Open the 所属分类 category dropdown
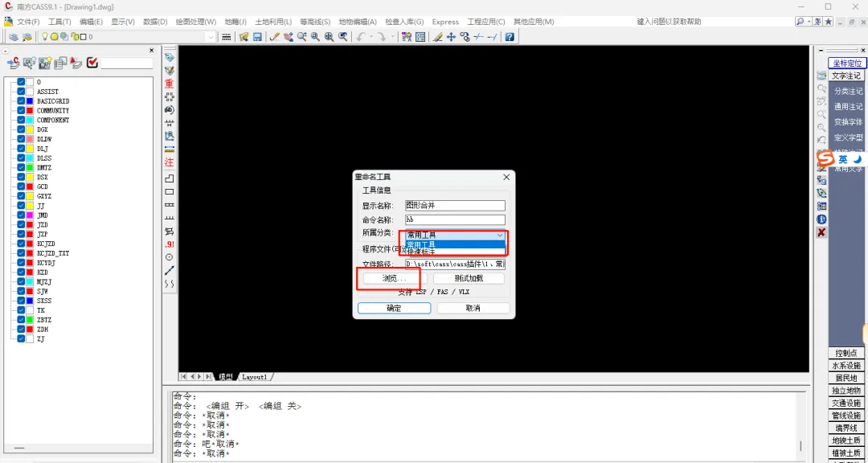The image size is (868, 463). (455, 235)
